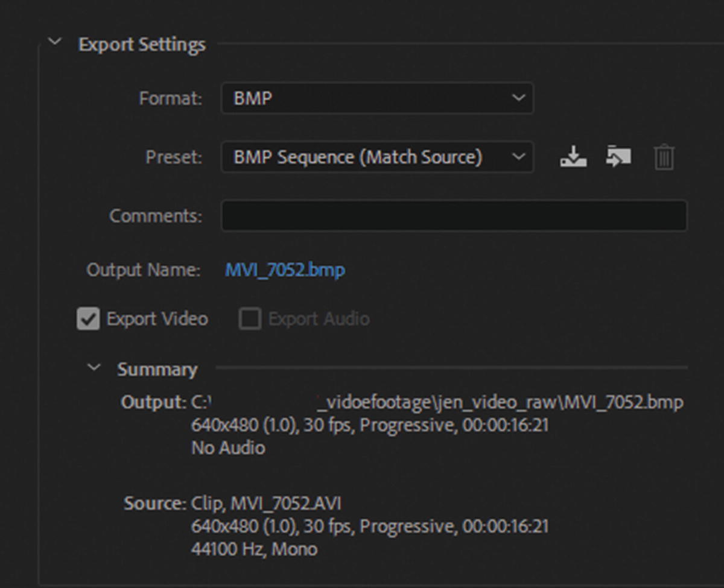The image size is (724, 588).
Task: Click the Save Preset icon
Action: (573, 157)
